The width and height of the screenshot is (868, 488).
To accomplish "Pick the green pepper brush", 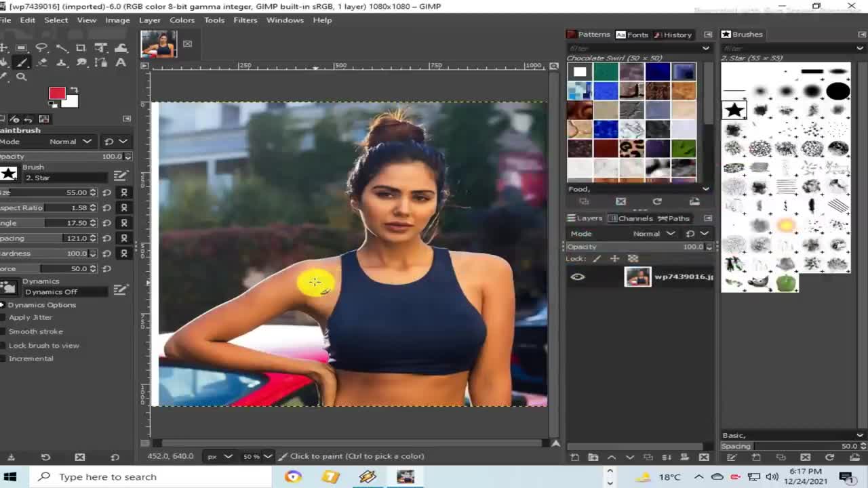I will click(x=786, y=282).
